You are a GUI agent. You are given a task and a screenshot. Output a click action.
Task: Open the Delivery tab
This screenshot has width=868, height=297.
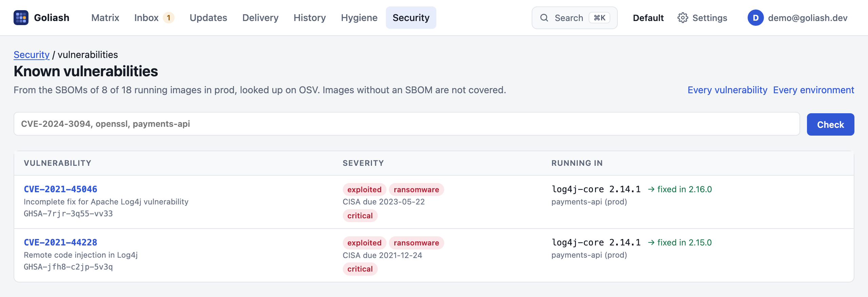(x=260, y=18)
